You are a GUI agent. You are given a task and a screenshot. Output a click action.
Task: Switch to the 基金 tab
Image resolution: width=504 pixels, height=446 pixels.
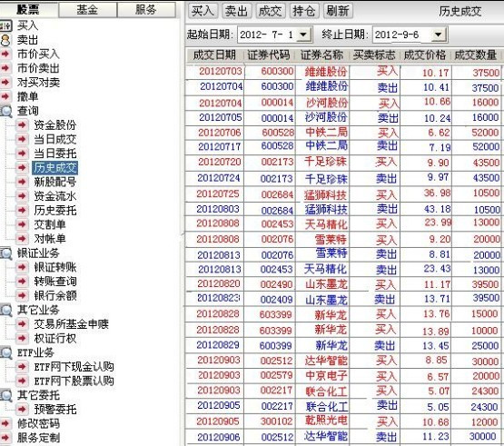(x=87, y=9)
